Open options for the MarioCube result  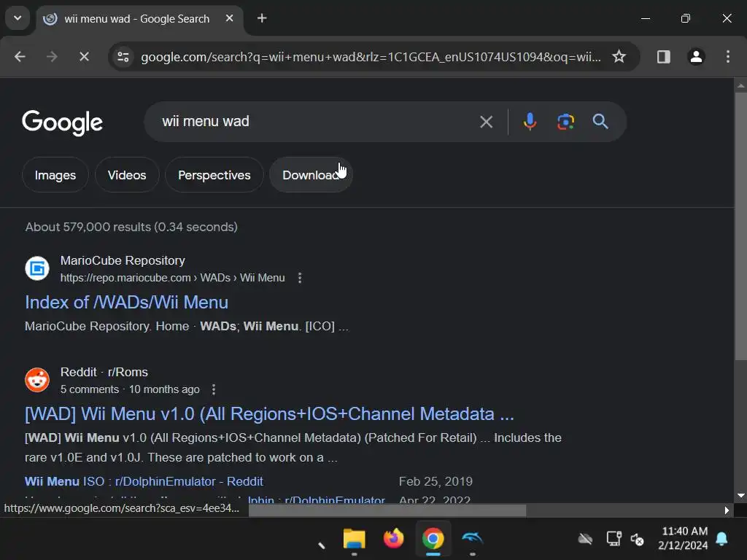[300, 278]
